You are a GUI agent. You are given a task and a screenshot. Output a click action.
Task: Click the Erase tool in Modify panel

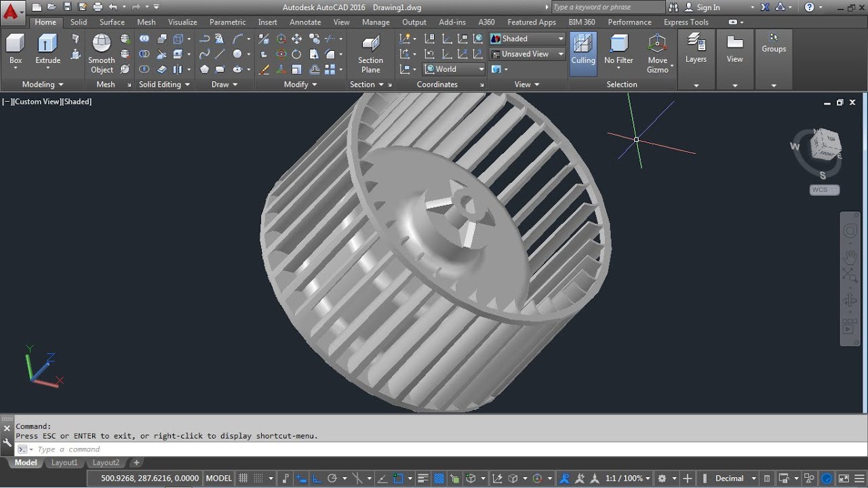(264, 69)
